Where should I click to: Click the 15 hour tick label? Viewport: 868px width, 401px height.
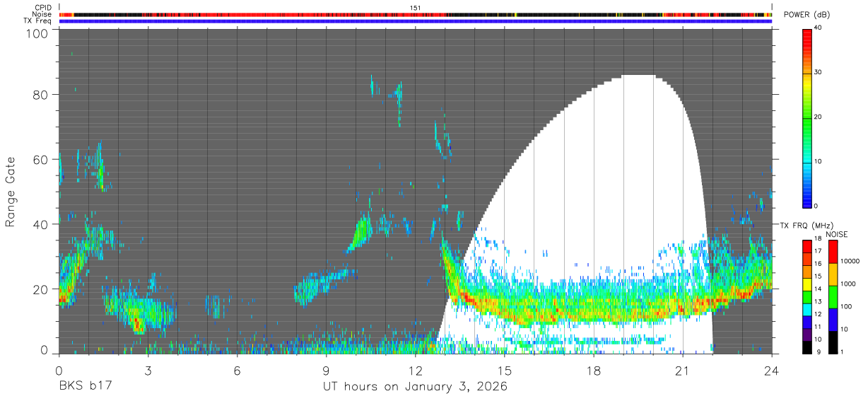(505, 370)
